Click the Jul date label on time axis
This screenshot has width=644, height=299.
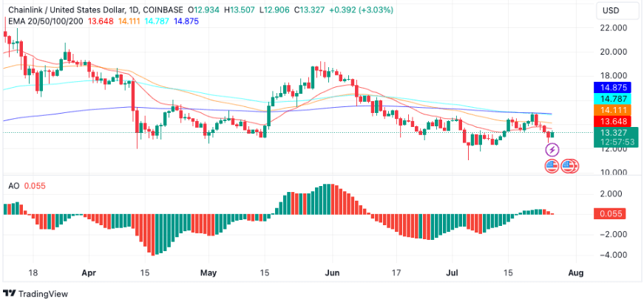tap(453, 272)
